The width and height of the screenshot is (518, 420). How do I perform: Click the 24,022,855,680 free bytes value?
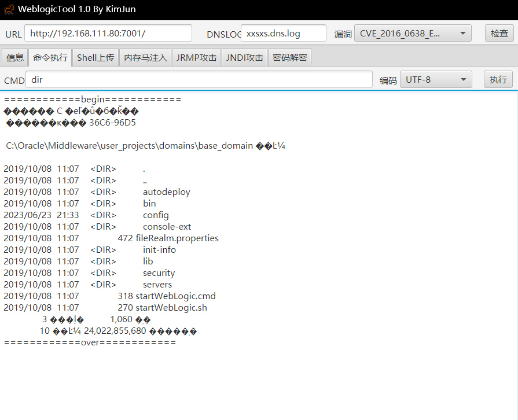115,331
